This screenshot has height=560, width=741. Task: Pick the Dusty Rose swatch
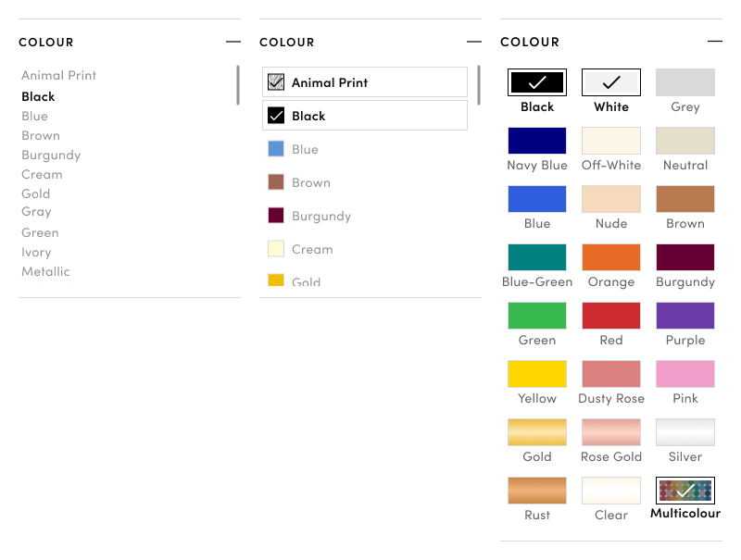(611, 374)
